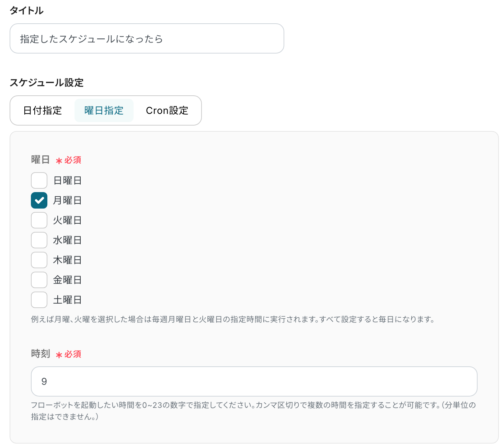Click the 月曜日 label text

pos(67,200)
